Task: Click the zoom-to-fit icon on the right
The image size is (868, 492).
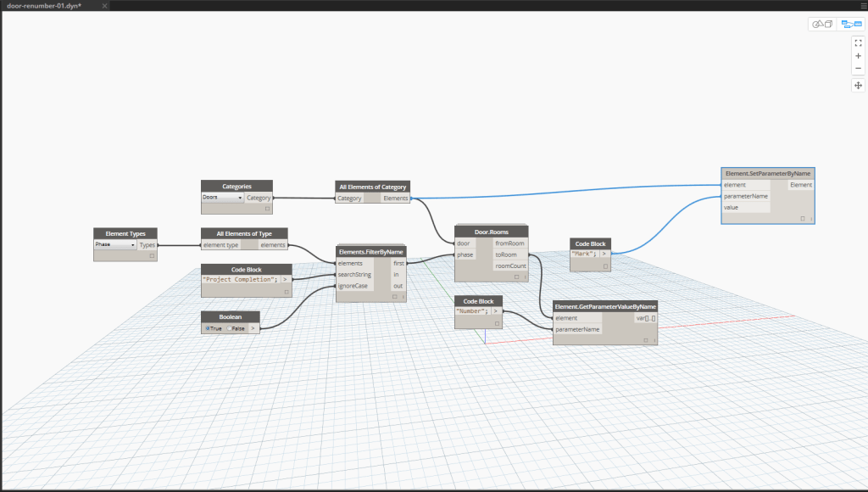Action: click(x=858, y=42)
